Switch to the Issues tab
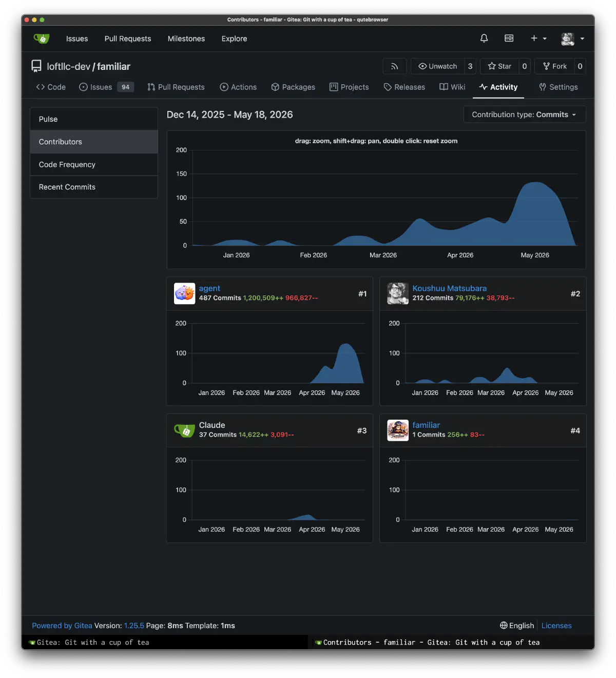 106,87
